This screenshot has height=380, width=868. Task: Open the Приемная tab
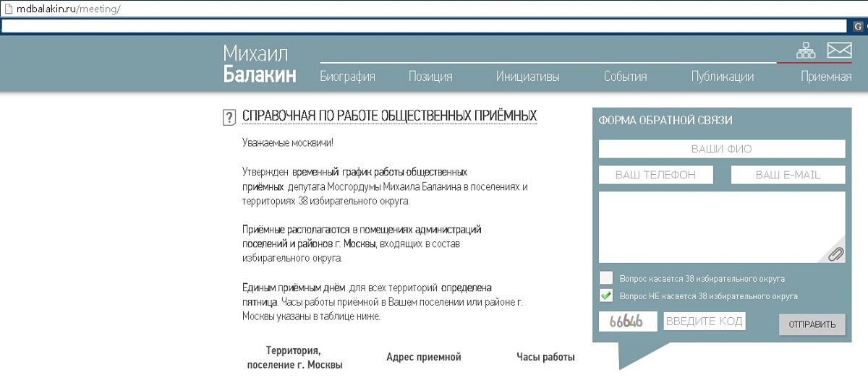pos(825,77)
